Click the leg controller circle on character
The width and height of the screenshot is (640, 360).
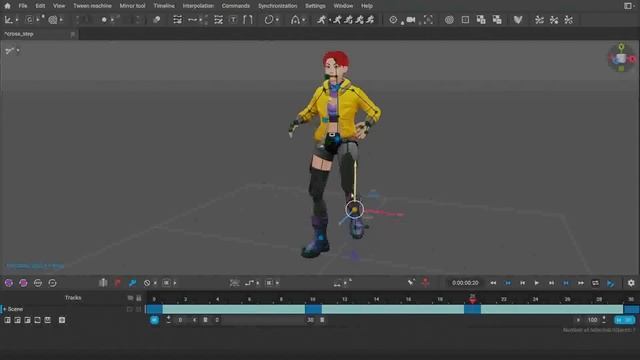click(354, 210)
